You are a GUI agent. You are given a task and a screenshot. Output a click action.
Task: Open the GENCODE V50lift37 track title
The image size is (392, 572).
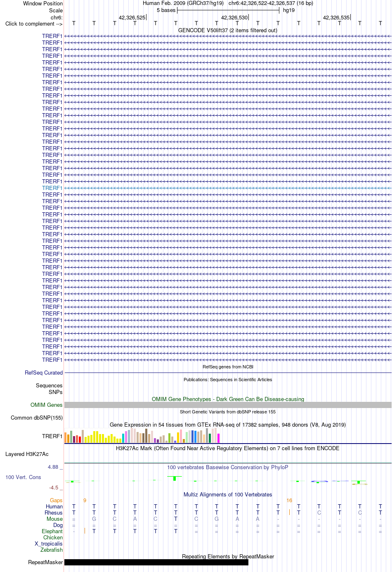pyautogui.click(x=228, y=30)
